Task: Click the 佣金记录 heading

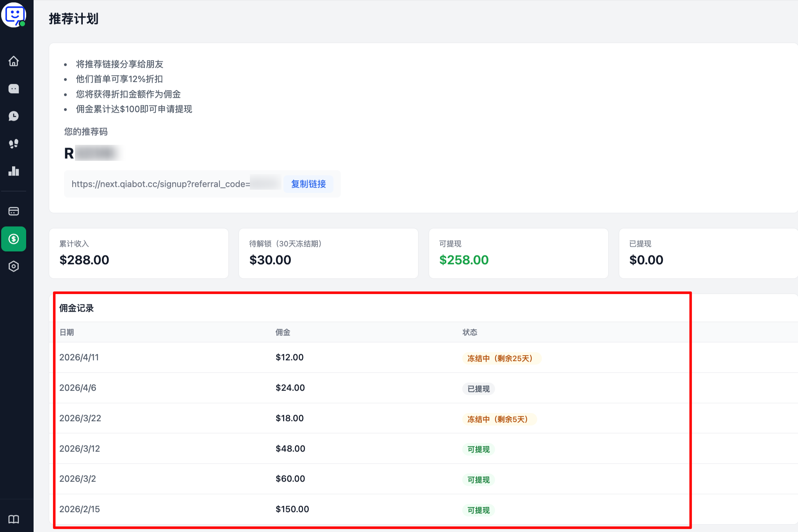Action: click(77, 308)
